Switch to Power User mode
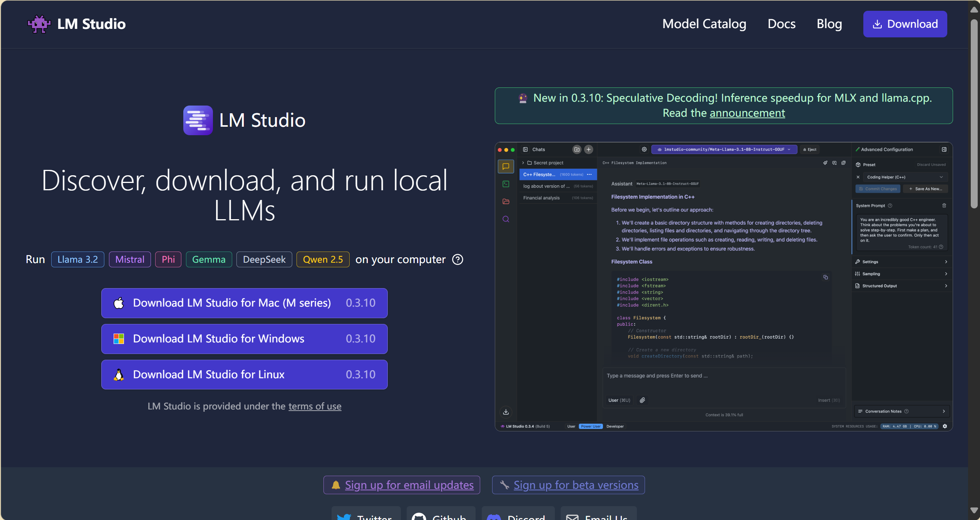The width and height of the screenshot is (980, 520). 590,426
